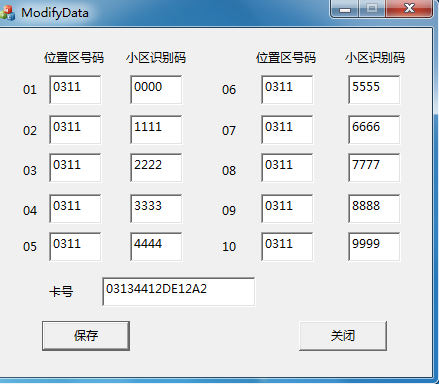439x384 pixels.
Task: Select row 10 位置区号码 field
Action: [287, 247]
